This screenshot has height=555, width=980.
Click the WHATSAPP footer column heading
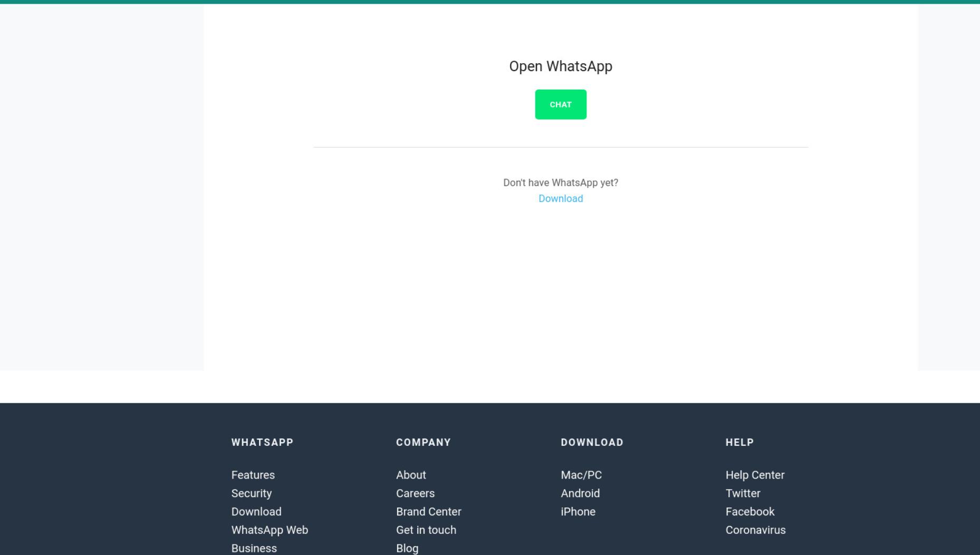pyautogui.click(x=262, y=443)
